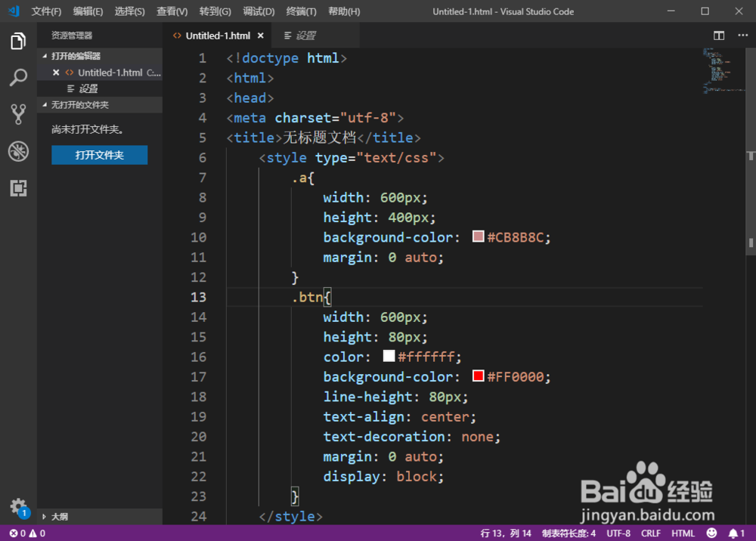Select Untitled-1.html in open editors
756x541 pixels.
pyautogui.click(x=100, y=73)
